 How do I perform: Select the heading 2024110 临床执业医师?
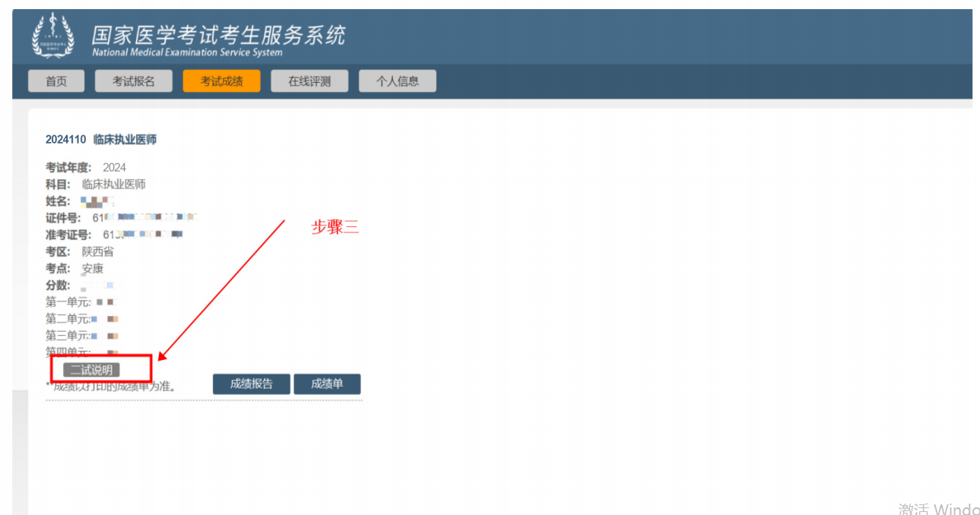[101, 140]
